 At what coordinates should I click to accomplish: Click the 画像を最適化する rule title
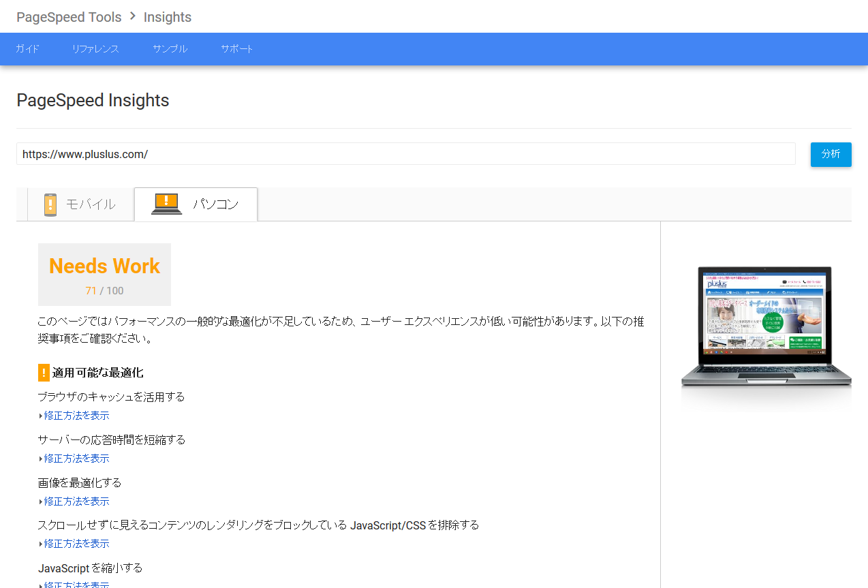[80, 482]
